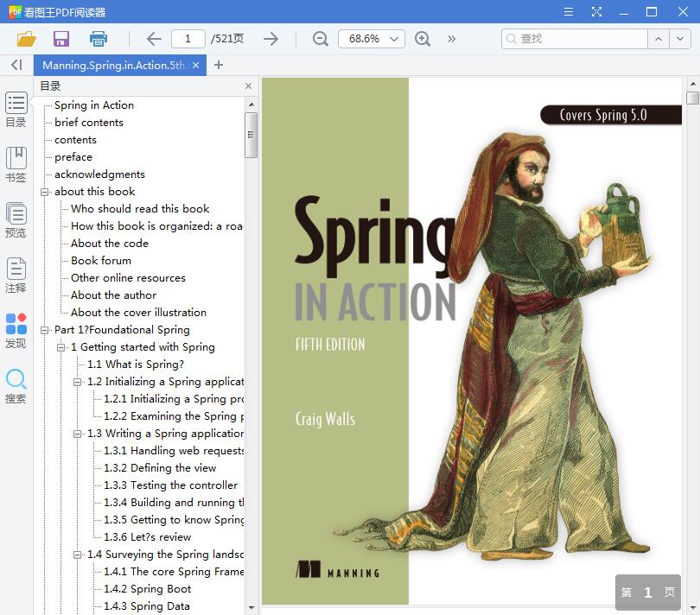The width and height of the screenshot is (700, 615).
Task: Open the 目录 sidebar panel
Action: [x=16, y=110]
